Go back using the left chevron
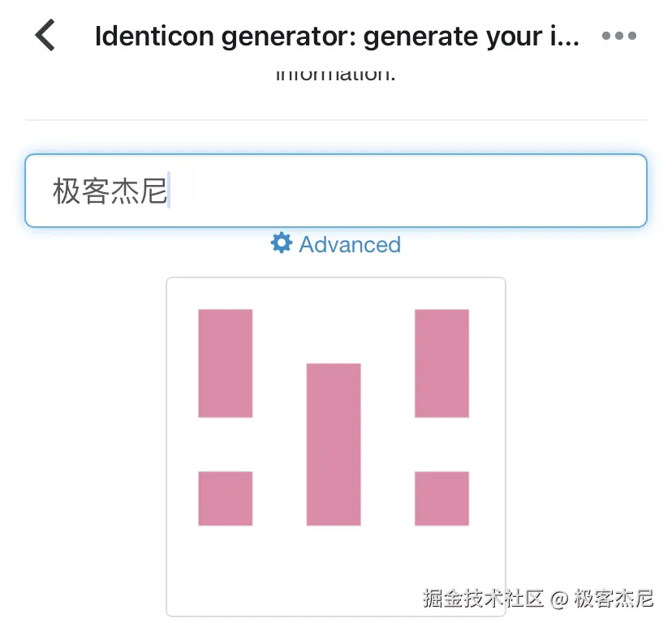 pos(45,37)
